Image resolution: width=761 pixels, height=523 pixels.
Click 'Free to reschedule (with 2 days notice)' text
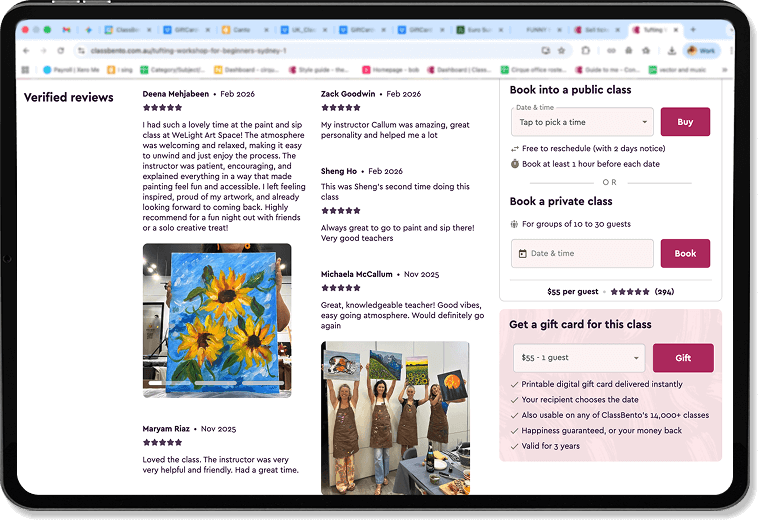594,148
